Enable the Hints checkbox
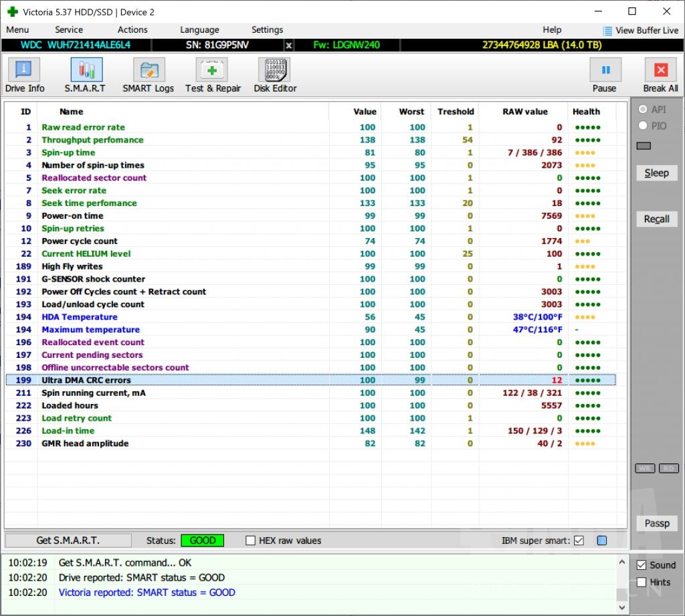The width and height of the screenshot is (685, 616). (642, 583)
